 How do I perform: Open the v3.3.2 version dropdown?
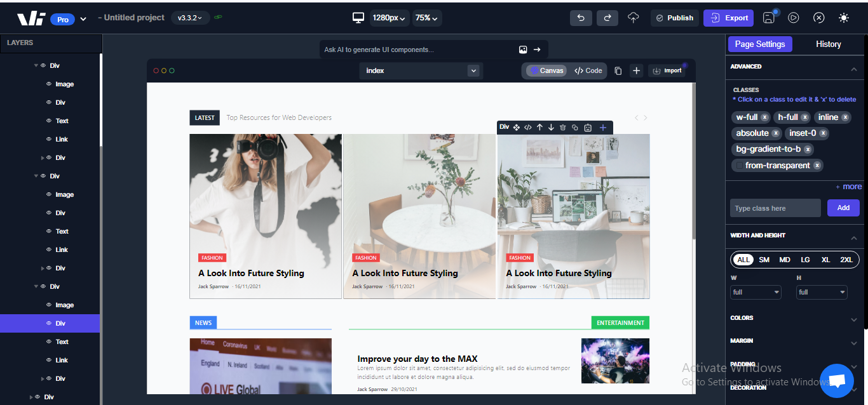coord(190,18)
